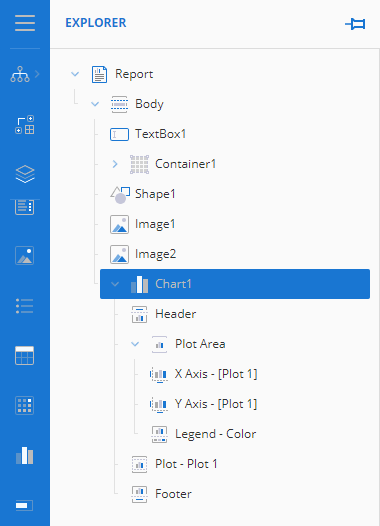The width and height of the screenshot is (380, 526).
Task: Collapse the Plot Area node
Action: [135, 344]
